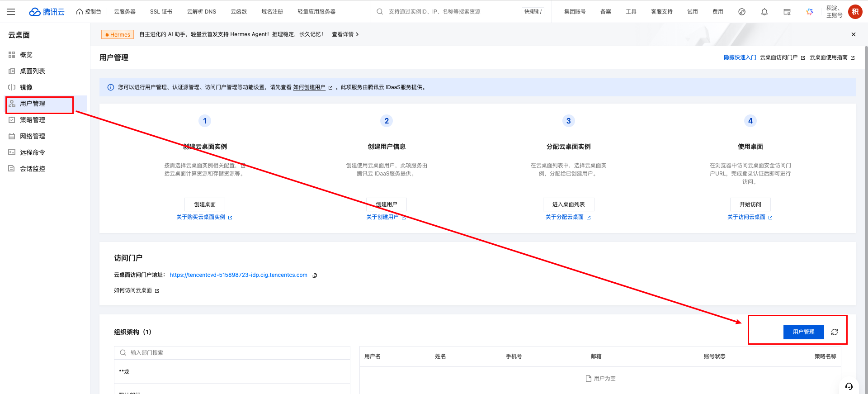Image resolution: width=868 pixels, height=394 pixels.
Task: Open 集团账号 menu
Action: 575,12
